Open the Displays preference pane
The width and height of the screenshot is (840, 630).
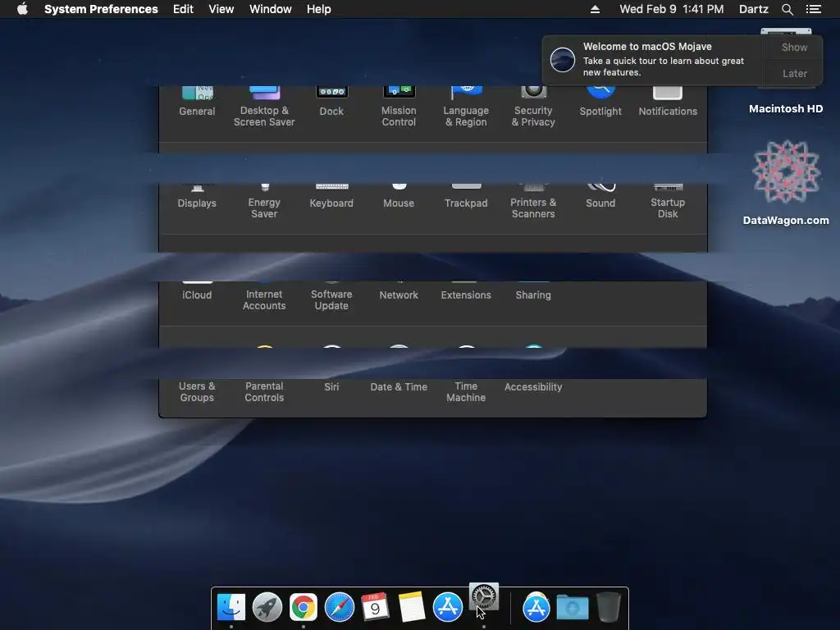(x=197, y=197)
